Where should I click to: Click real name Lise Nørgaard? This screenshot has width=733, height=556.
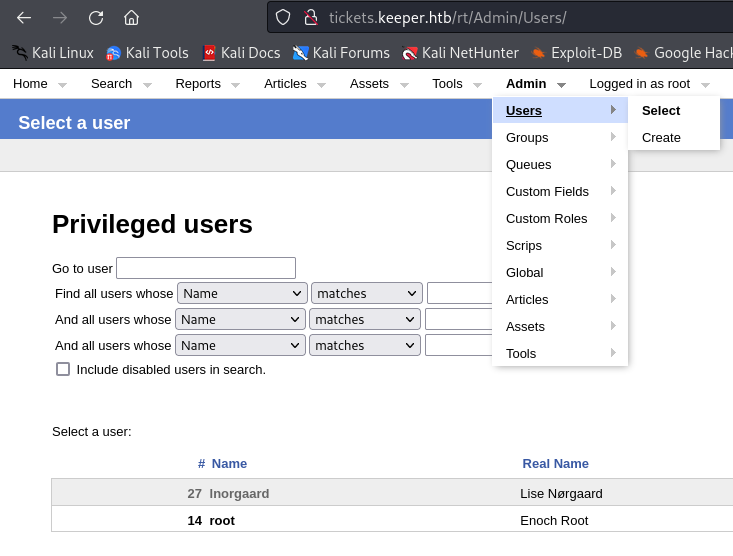[x=561, y=493]
